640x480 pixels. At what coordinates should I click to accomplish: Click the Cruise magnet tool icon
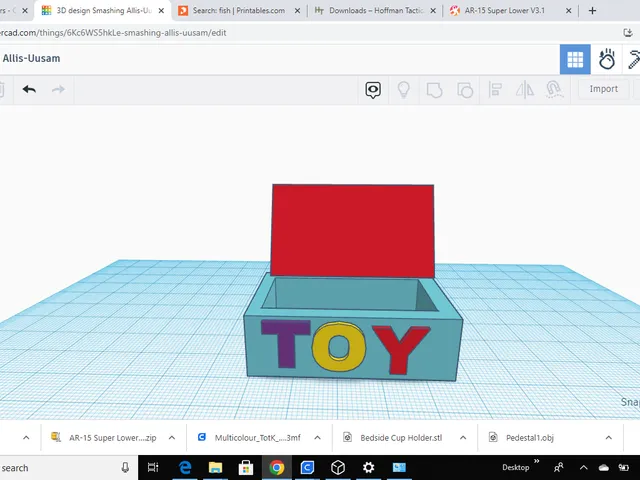point(554,89)
